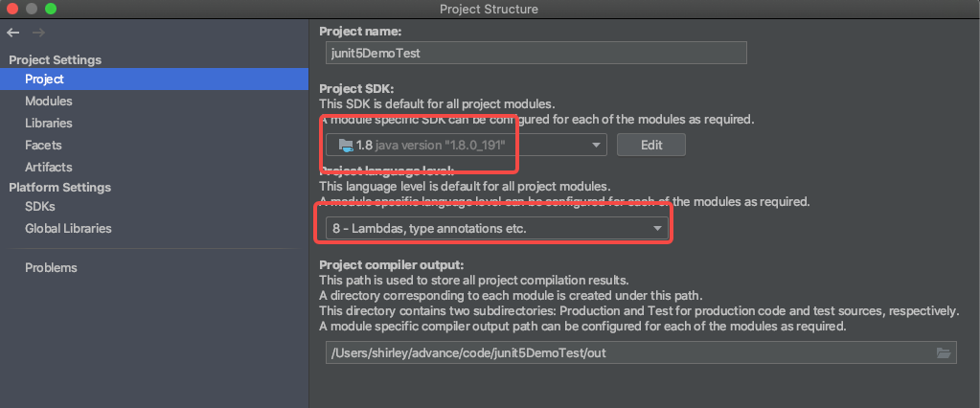Go to the Libraries section
Viewport: 980px width, 408px height.
(x=49, y=124)
